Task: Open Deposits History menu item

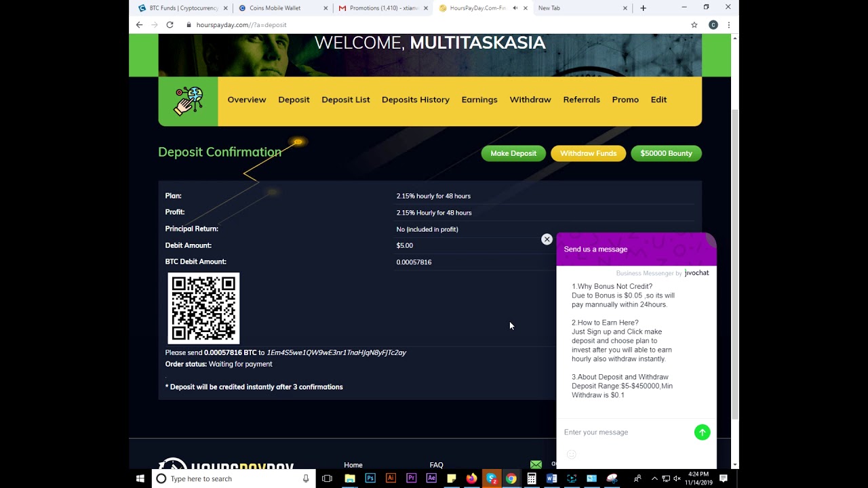Action: pyautogui.click(x=416, y=100)
